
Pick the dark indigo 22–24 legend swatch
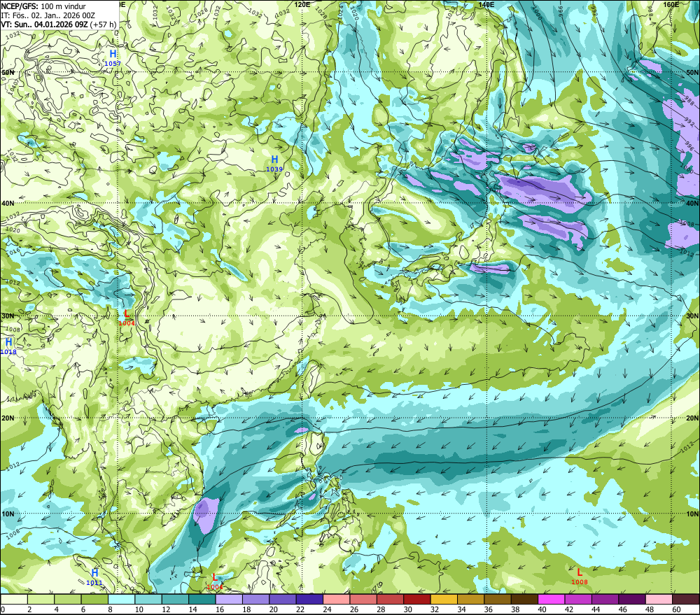[x=309, y=599]
